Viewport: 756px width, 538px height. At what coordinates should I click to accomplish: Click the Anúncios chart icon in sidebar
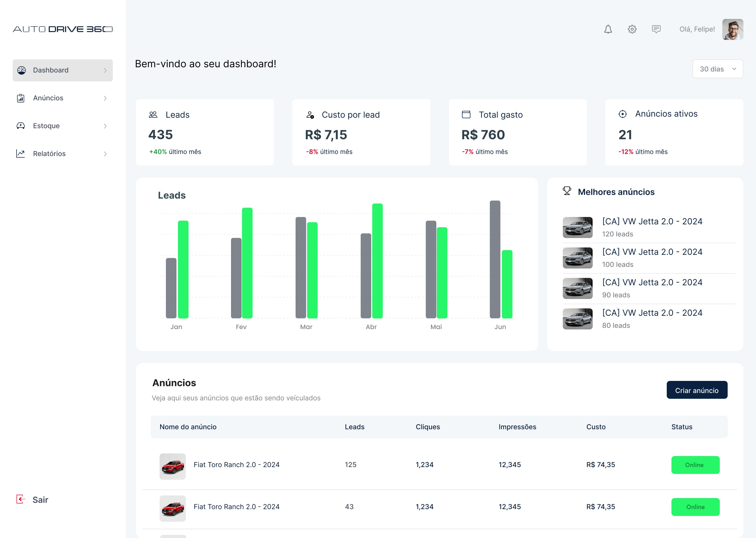[20, 98]
